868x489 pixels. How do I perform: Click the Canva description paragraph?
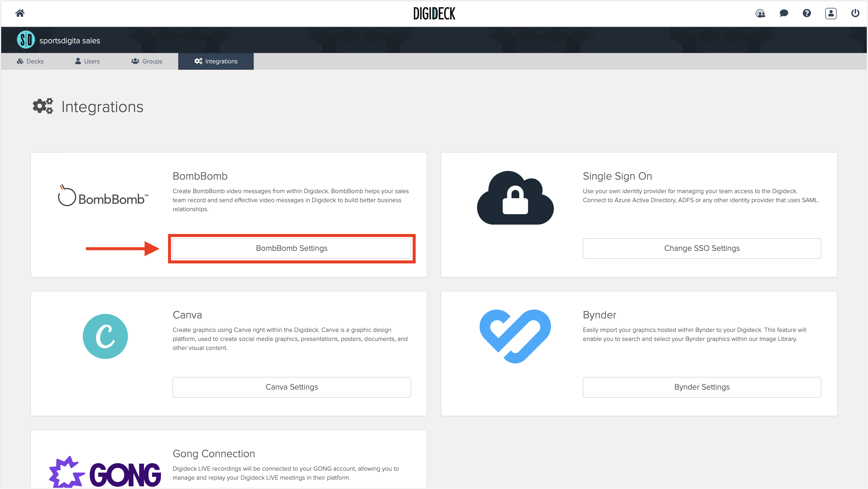point(290,339)
